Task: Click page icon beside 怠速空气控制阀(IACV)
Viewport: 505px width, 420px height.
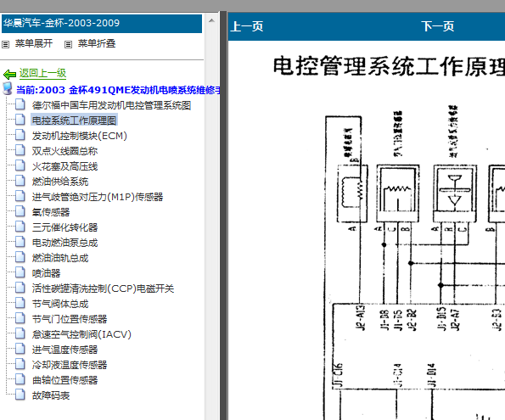Action: coord(20,333)
